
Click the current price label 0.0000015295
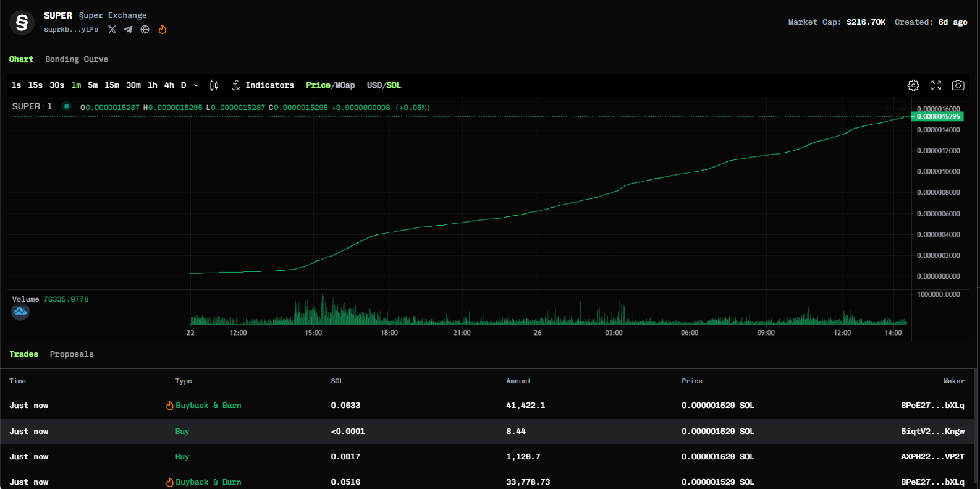pos(937,116)
